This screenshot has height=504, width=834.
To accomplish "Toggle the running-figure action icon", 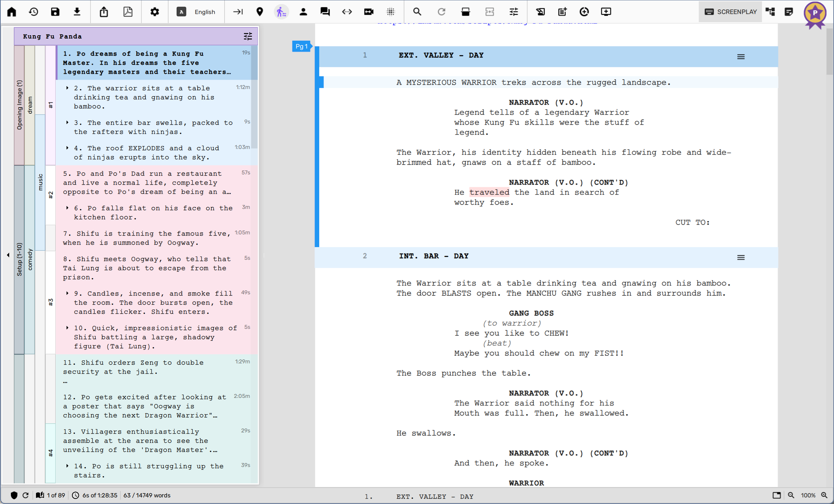I will [281, 12].
